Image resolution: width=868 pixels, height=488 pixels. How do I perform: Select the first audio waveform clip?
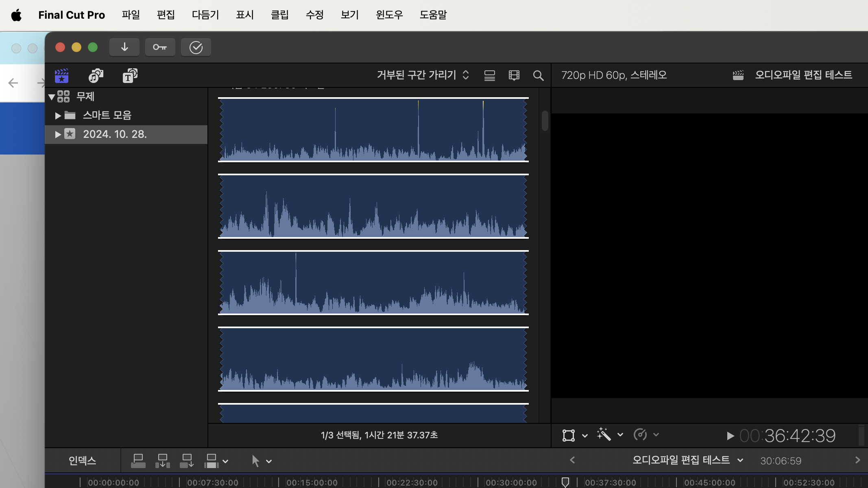click(x=373, y=130)
